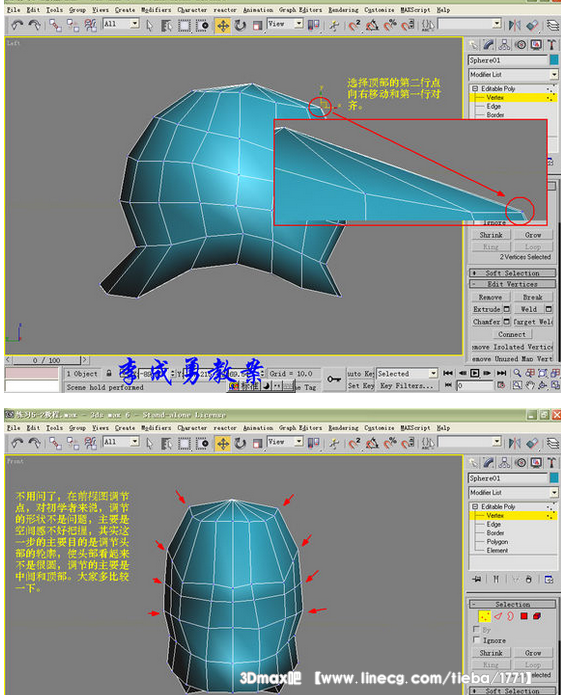This screenshot has height=695, width=561.
Task: Click Remove button in Edit Vertices
Action: coord(490,297)
